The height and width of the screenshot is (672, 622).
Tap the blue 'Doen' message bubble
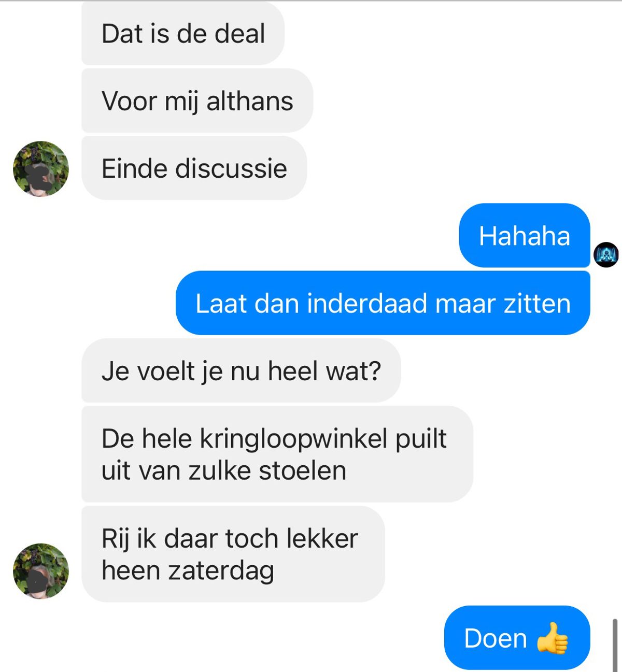(517, 638)
